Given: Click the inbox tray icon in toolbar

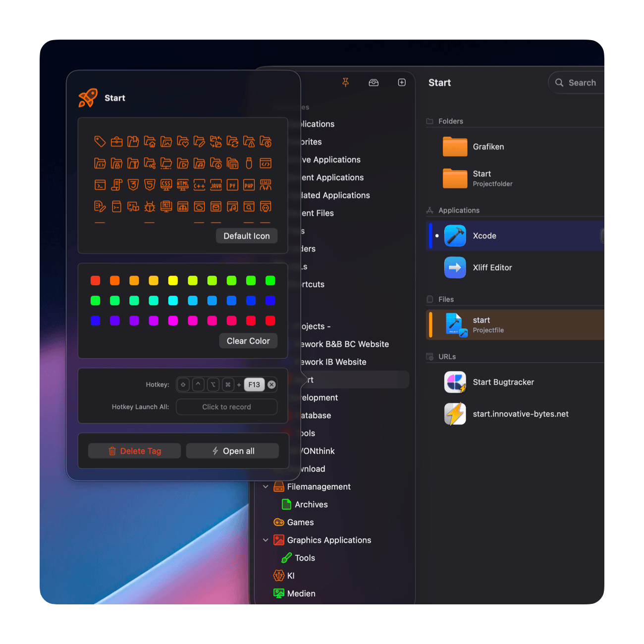Looking at the screenshot, I should point(374,83).
